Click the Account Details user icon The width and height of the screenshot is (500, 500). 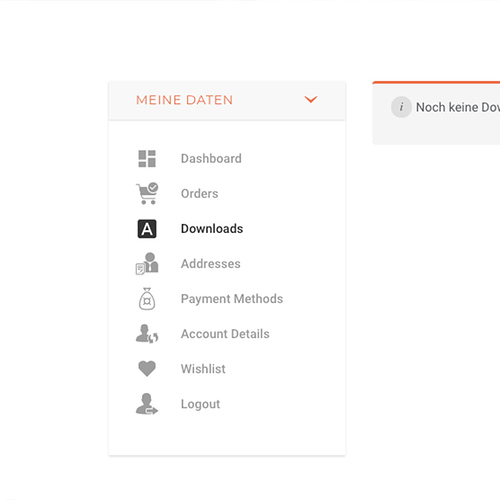click(147, 334)
